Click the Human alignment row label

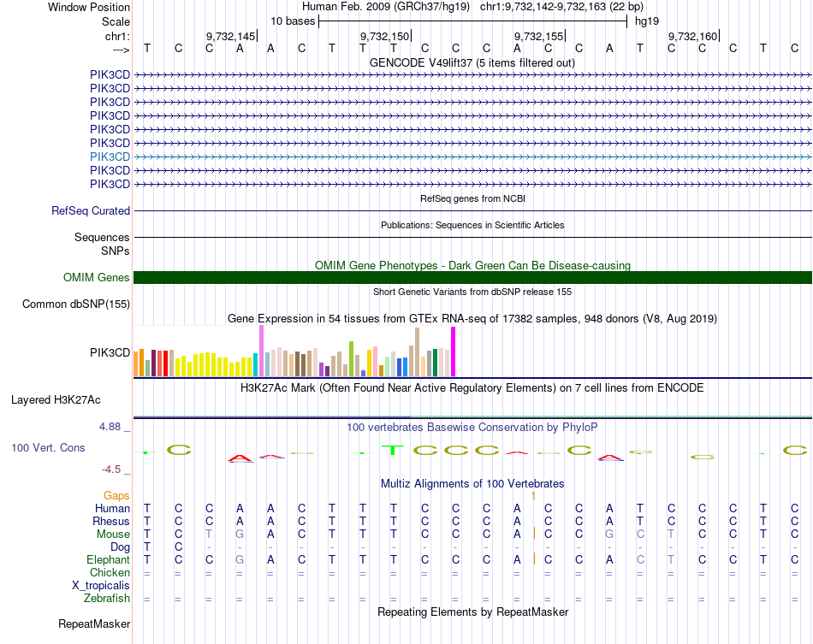coord(112,509)
